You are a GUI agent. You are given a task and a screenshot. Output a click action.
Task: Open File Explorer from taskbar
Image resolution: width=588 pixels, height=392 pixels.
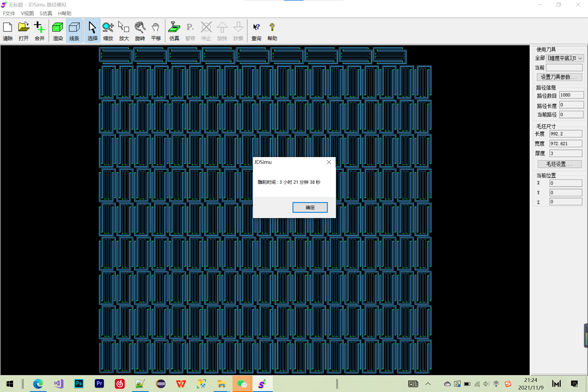(222, 384)
